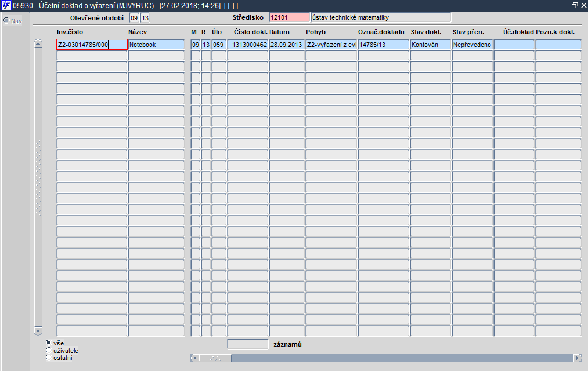The width and height of the screenshot is (588, 371).
Task: Click Otevřené období year field 13
Action: (145, 17)
